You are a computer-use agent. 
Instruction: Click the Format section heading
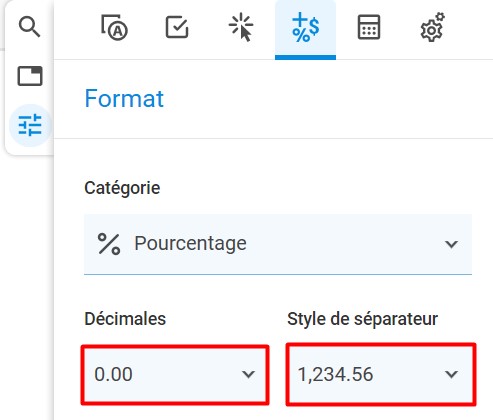click(124, 99)
